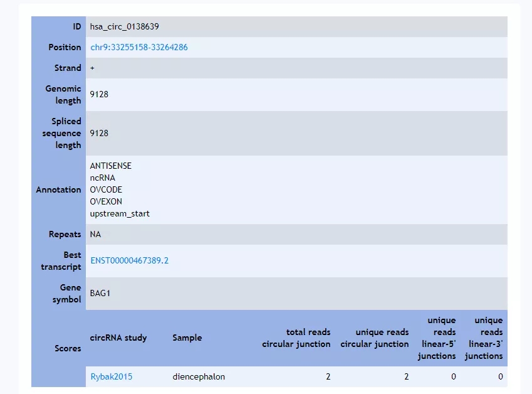
Task: Click the unique reads linear-5' junctions header
Action: pyautogui.click(x=437, y=338)
